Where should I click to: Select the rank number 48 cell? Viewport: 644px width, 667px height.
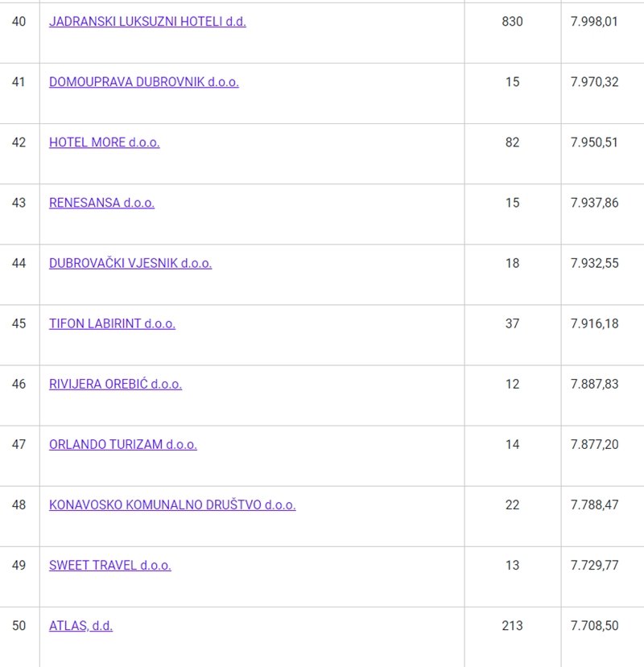coord(19,504)
